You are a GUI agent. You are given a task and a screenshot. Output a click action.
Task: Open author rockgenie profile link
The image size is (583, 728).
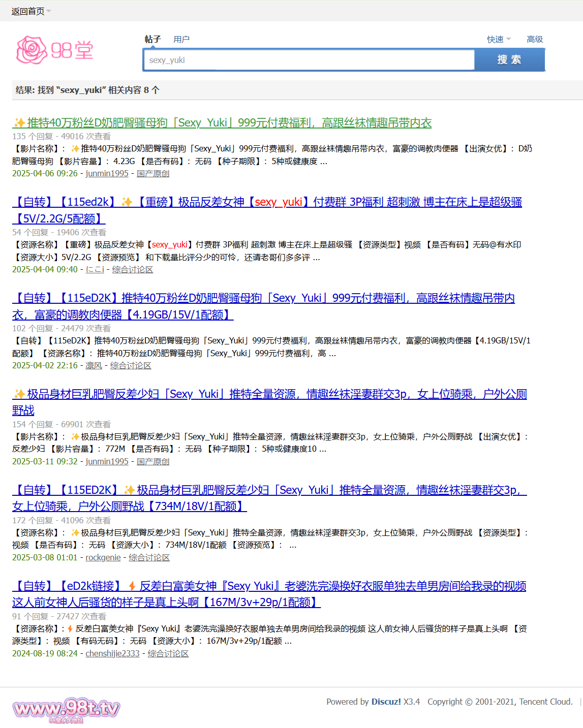103,558
